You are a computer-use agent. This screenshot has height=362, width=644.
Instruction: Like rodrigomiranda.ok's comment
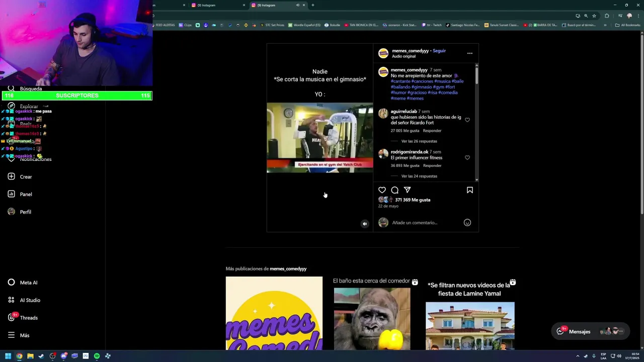pyautogui.click(x=467, y=157)
